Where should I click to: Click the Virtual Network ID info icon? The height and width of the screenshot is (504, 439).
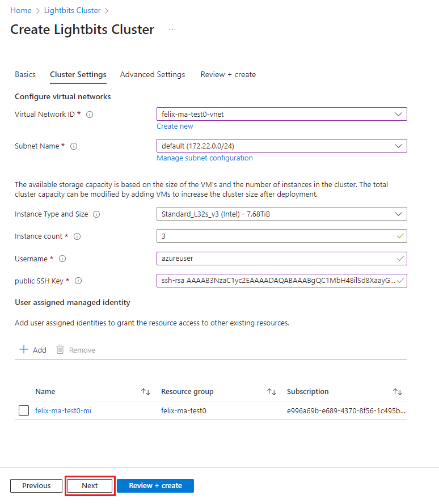[x=90, y=115]
